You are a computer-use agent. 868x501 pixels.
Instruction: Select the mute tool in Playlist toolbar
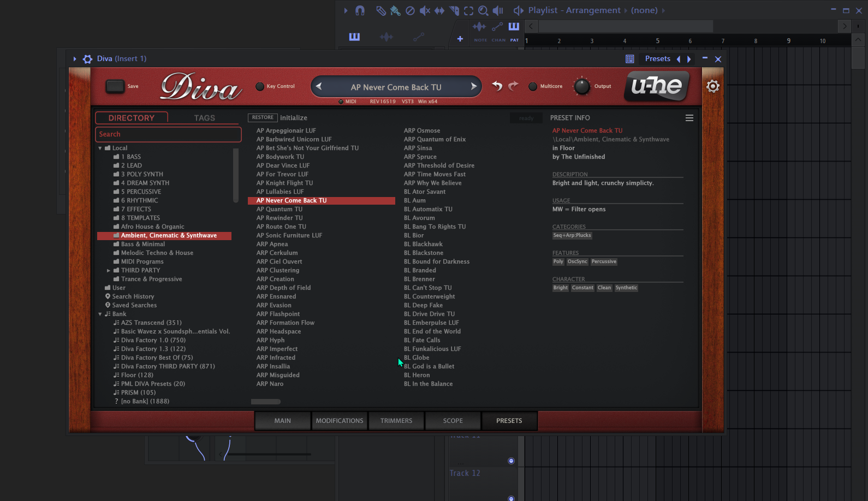tap(425, 10)
